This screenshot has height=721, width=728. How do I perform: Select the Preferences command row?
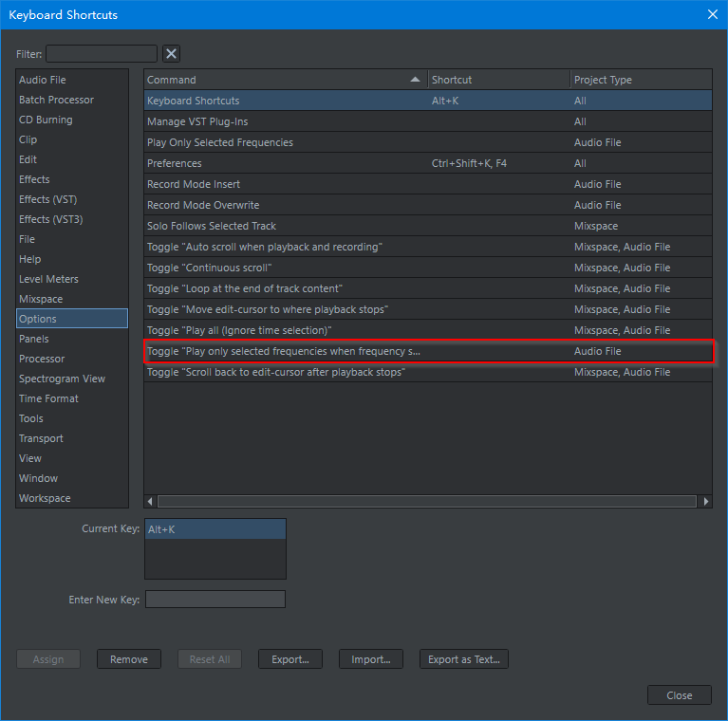click(285, 163)
